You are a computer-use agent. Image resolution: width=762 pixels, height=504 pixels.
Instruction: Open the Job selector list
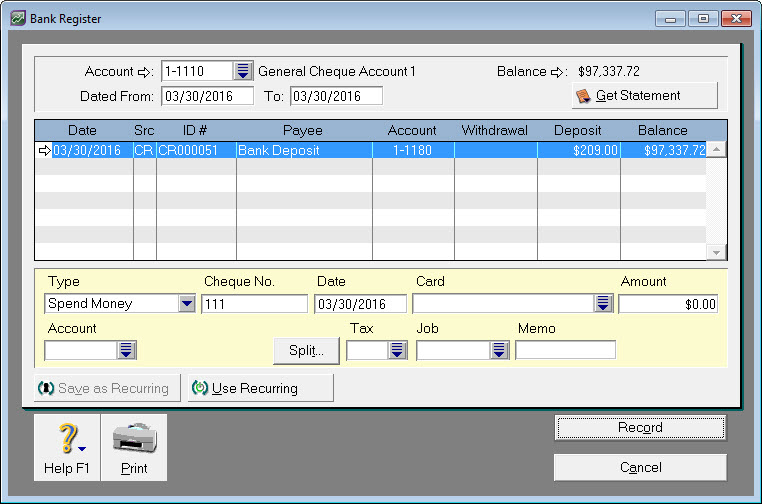coord(500,350)
